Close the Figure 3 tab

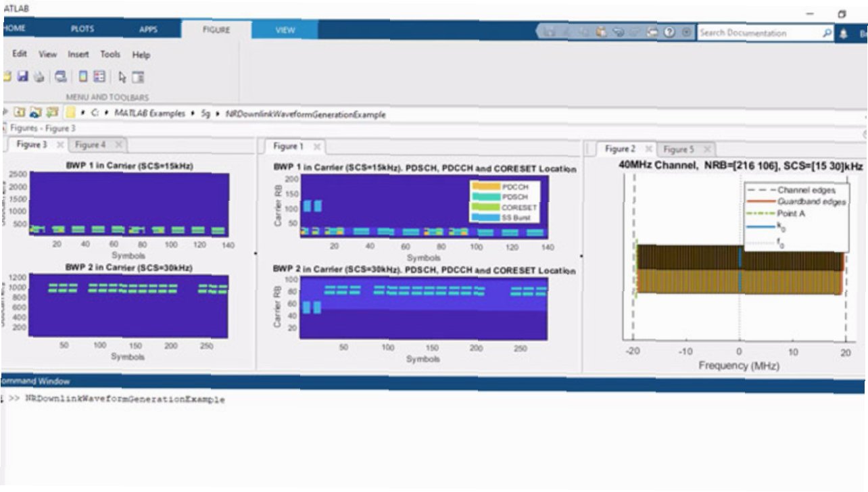[x=59, y=144]
